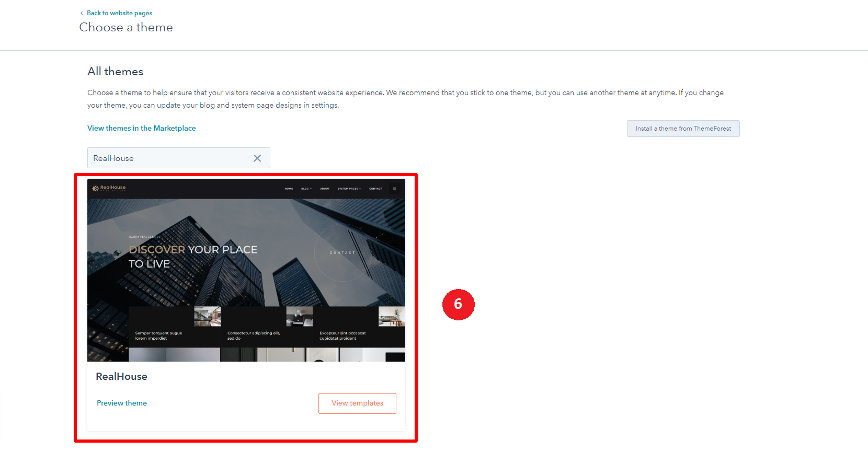The height and width of the screenshot is (451, 868).
Task: Click the circular CONTACT button in hero
Action: click(x=342, y=252)
